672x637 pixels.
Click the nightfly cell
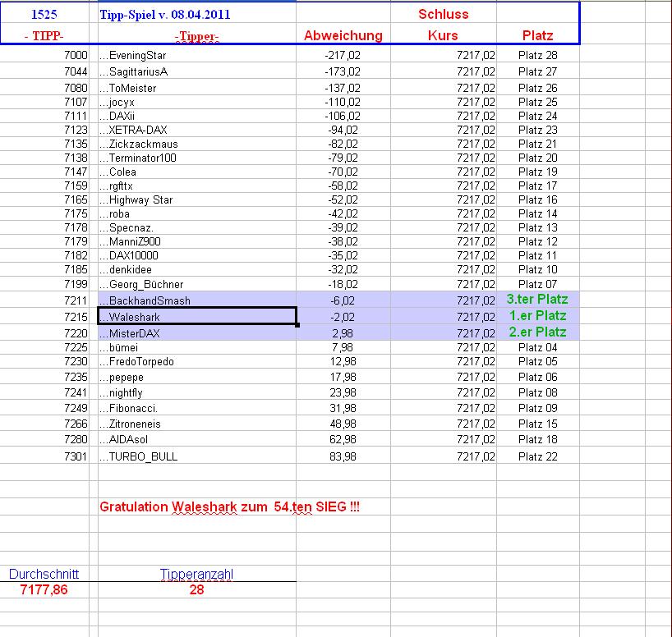[x=196, y=392]
